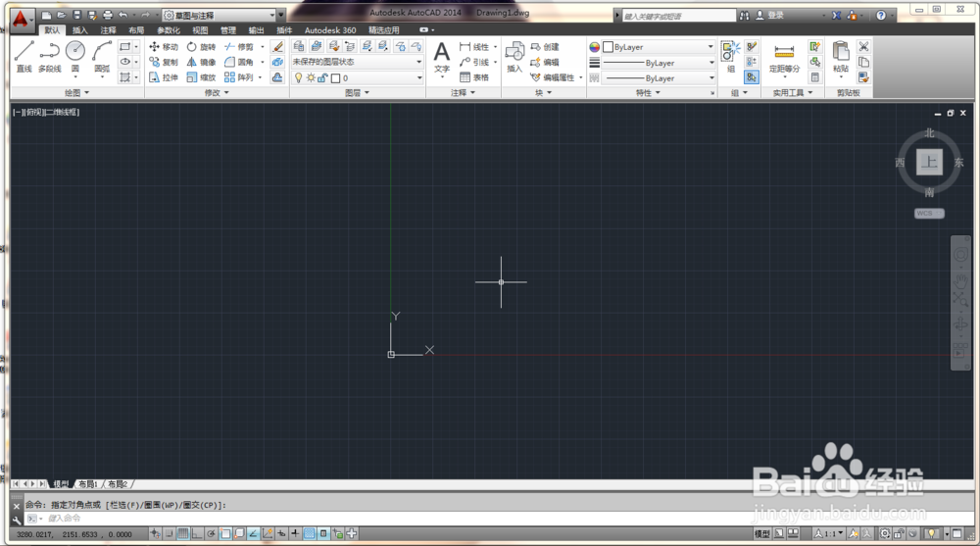The image size is (980, 546).
Task: Toggle Dynamic Input in status bar
Action: pos(281,533)
